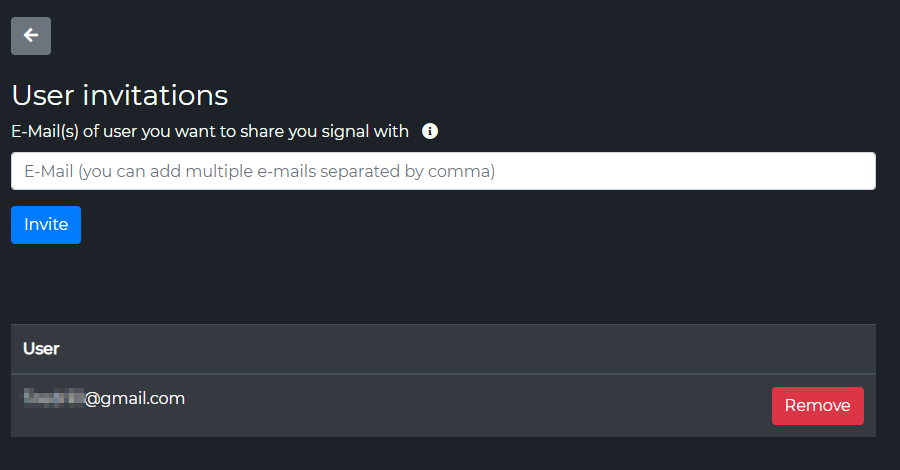900x470 pixels.
Task: Click the User column header
Action: click(41, 349)
